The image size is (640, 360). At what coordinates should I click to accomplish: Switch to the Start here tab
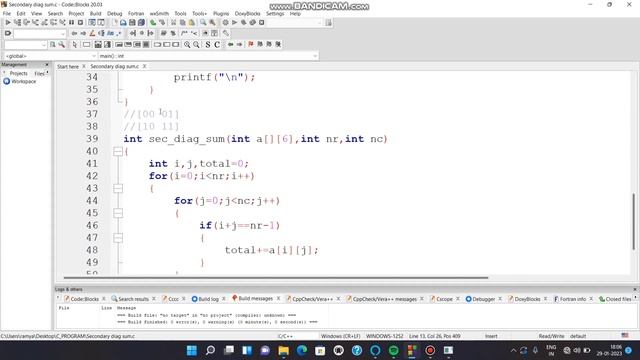68,66
